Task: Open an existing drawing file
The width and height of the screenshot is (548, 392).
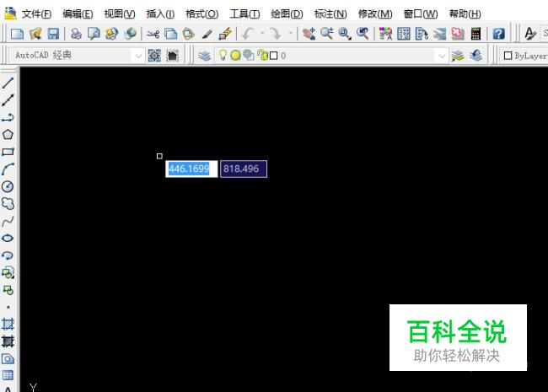Action: 35,34
